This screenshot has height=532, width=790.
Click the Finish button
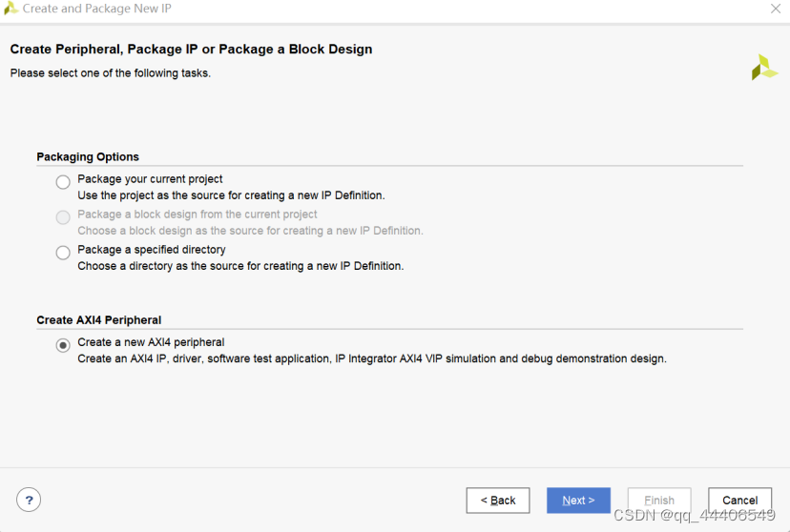tap(658, 501)
